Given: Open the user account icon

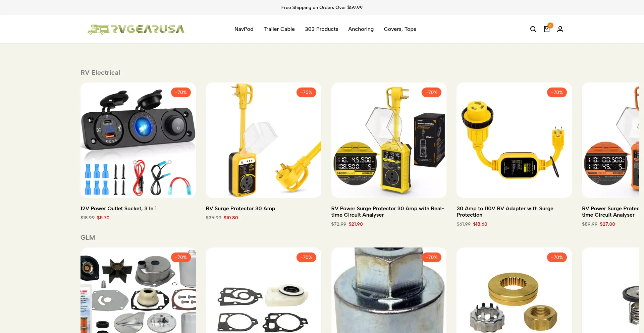Looking at the screenshot, I should click(560, 29).
